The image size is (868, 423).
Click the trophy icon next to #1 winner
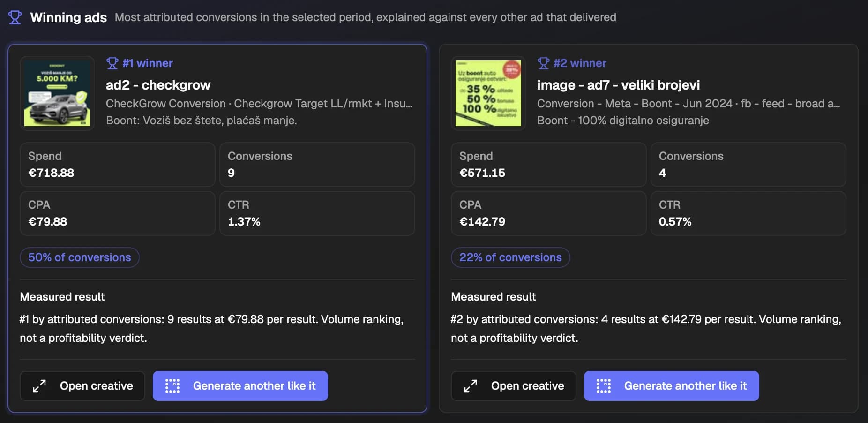pos(112,63)
